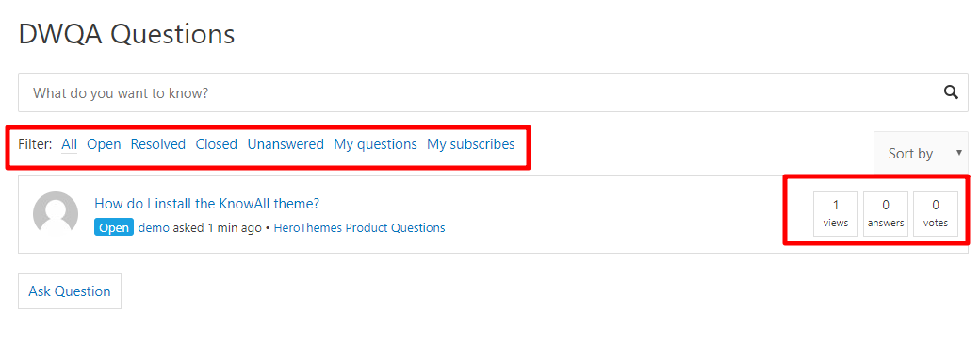Filter questions by Open status

(104, 144)
